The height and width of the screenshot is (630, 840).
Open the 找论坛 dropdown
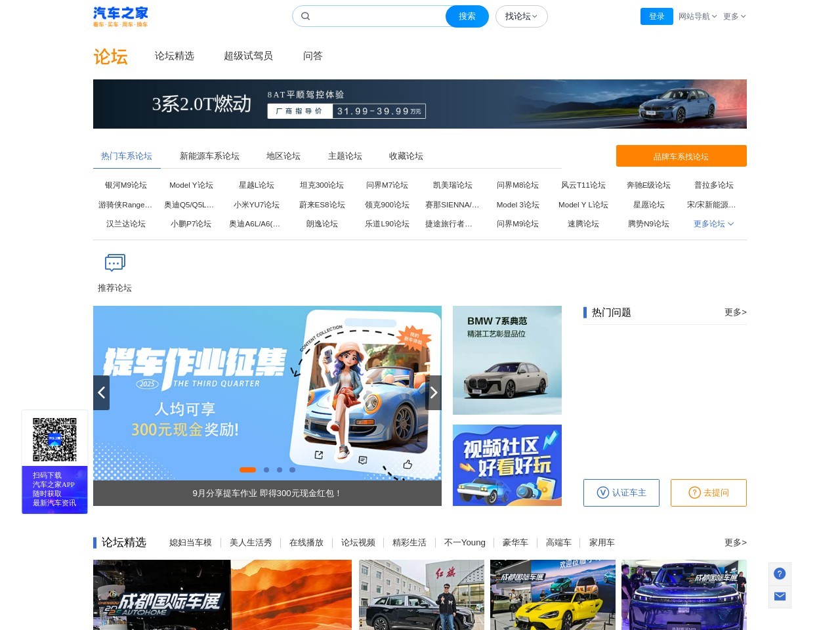coord(522,16)
